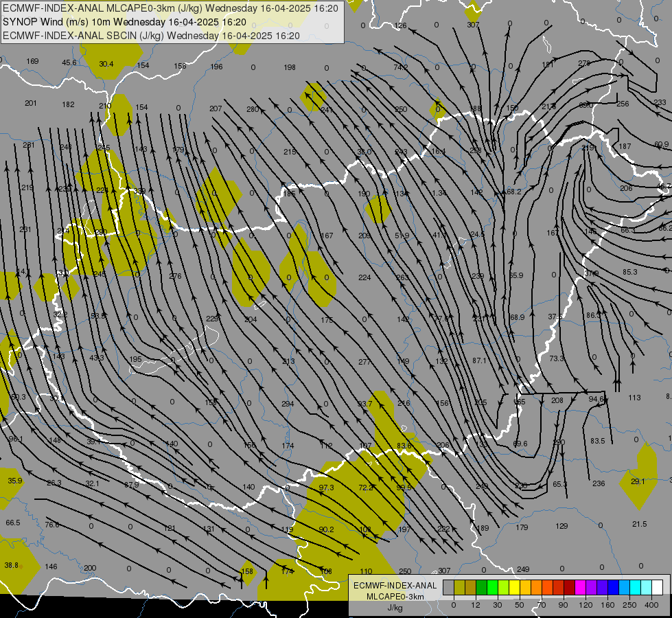Click the '30' tick label on the legend

(x=498, y=605)
